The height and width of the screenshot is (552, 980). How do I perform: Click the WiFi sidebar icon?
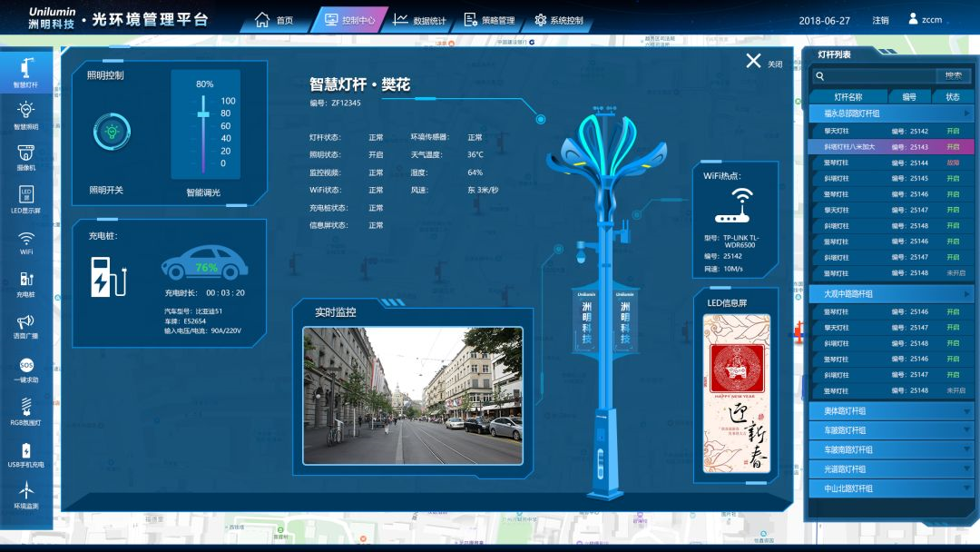[25, 241]
